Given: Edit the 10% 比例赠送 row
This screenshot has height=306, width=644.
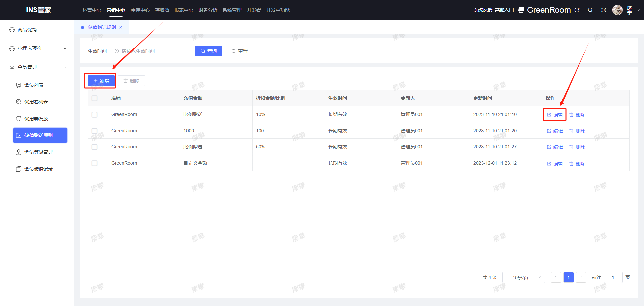Looking at the screenshot, I should coord(555,115).
